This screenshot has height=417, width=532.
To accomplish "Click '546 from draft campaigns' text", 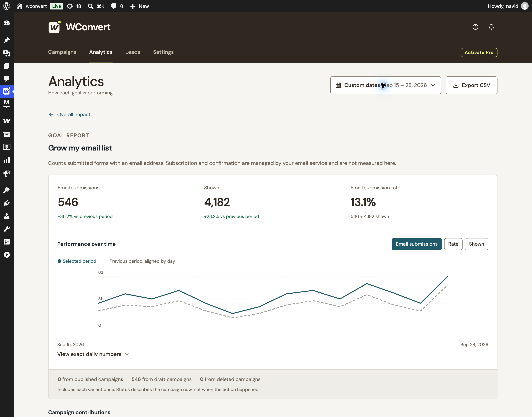I will tap(161, 379).
